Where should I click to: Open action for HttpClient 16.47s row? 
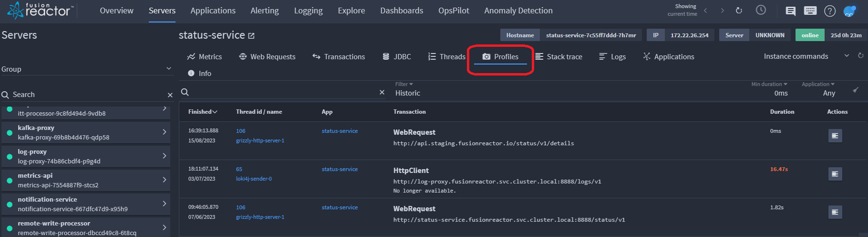click(835, 174)
